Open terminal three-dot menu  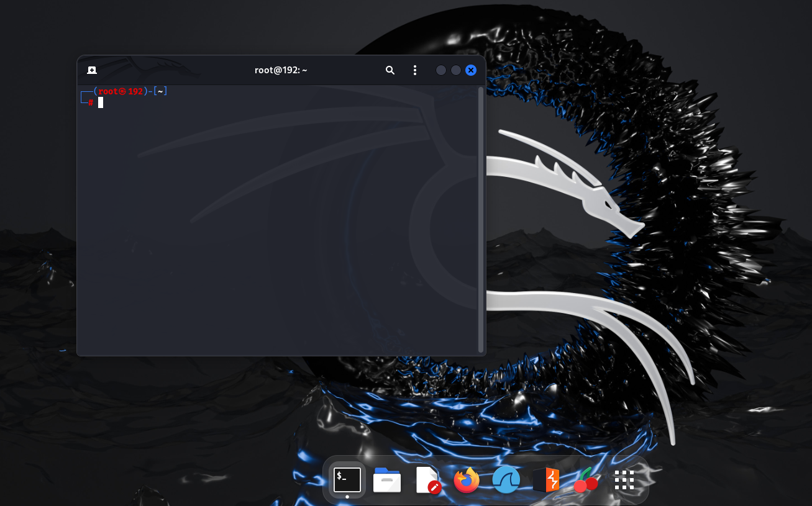click(415, 70)
